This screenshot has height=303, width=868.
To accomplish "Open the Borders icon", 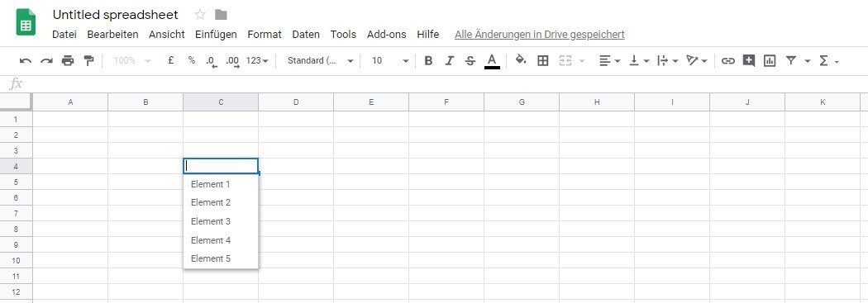I will [543, 61].
